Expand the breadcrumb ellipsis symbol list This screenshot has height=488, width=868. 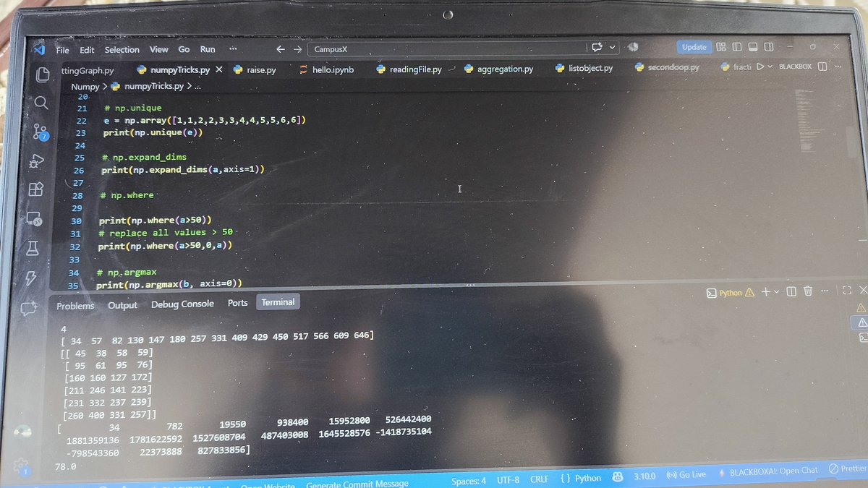[x=197, y=87]
